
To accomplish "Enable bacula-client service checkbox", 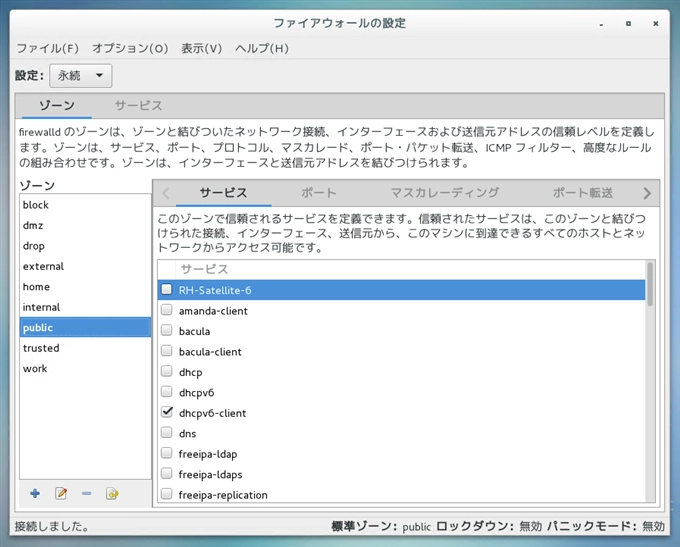I will pos(167,351).
